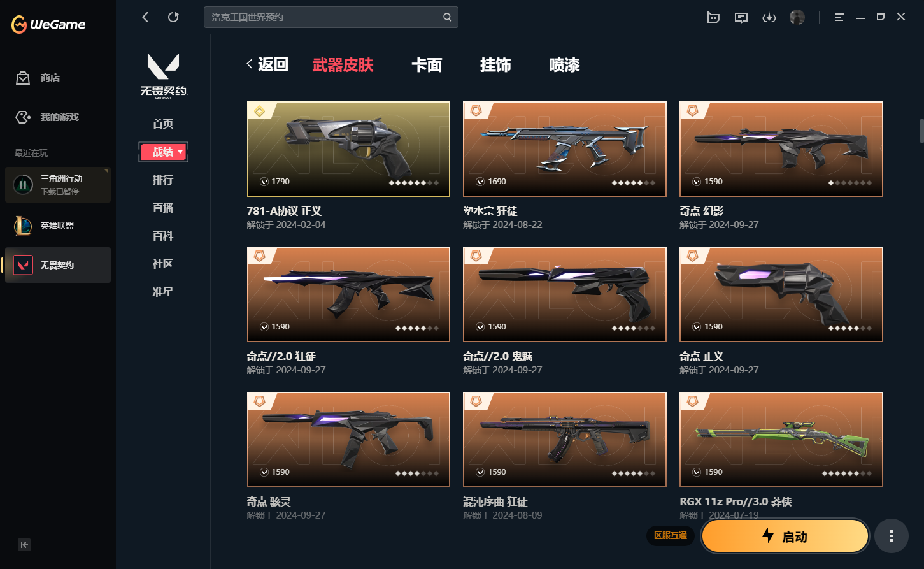This screenshot has width=924, height=569.
Task: Click the vertical scrollbar thumb
Action: tap(921, 130)
